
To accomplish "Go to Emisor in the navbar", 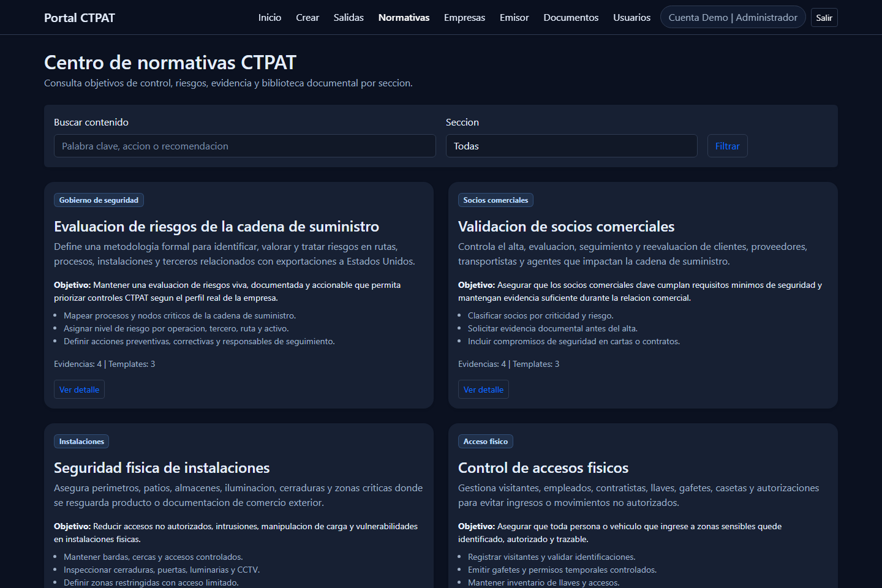I will click(x=514, y=17).
